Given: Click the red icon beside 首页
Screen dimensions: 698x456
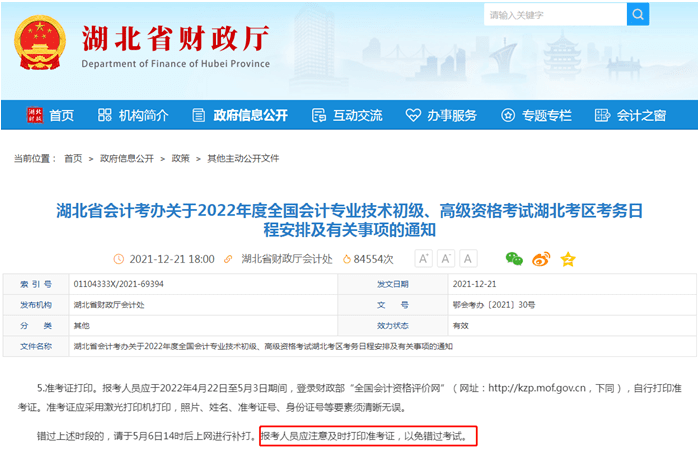Looking at the screenshot, I should [x=35, y=115].
